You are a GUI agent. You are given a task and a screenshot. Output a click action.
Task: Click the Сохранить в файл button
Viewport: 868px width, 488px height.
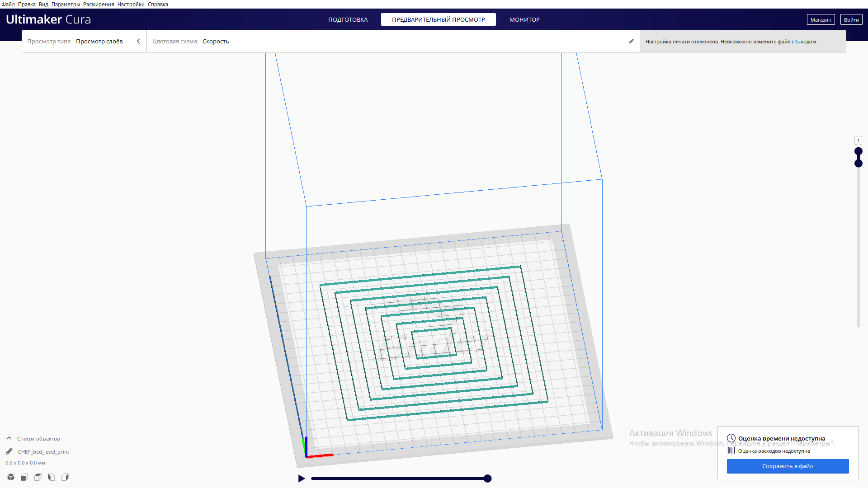788,466
